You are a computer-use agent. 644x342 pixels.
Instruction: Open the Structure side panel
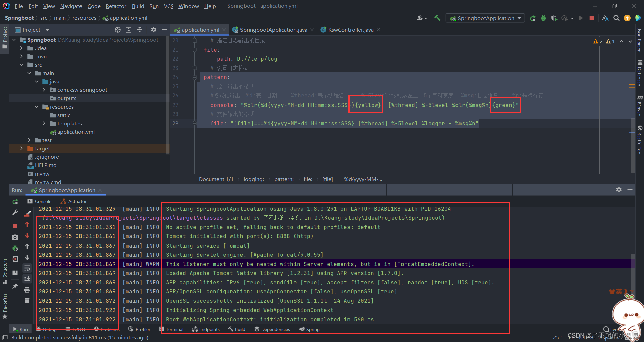[5, 271]
